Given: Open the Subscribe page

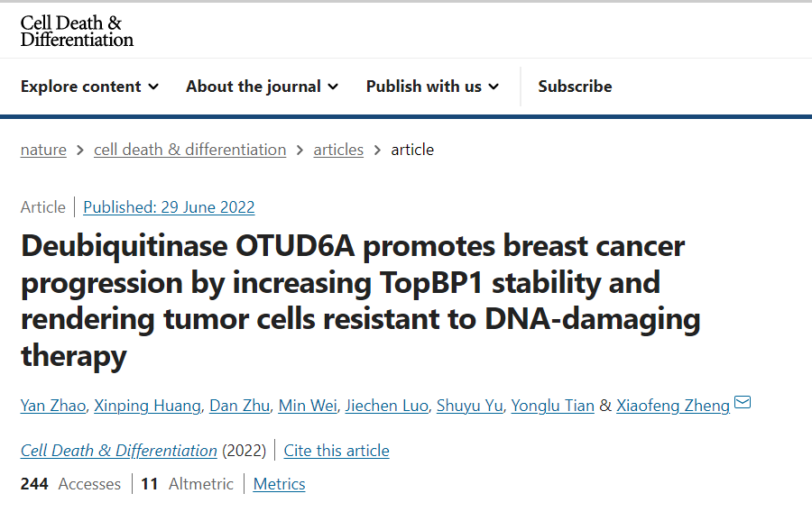Looking at the screenshot, I should tap(575, 87).
